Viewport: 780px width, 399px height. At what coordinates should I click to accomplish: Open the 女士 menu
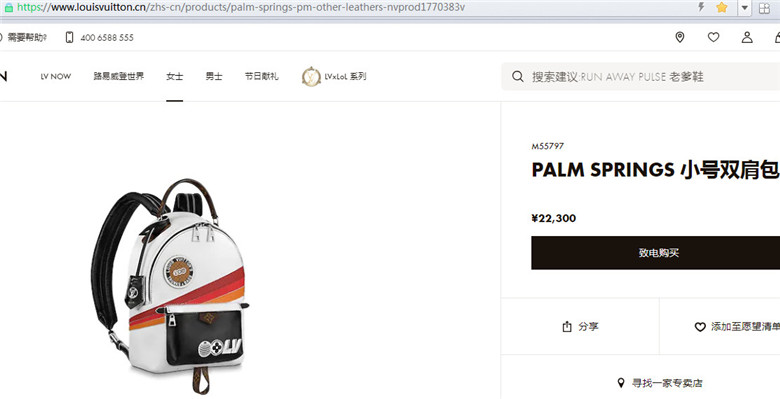175,77
